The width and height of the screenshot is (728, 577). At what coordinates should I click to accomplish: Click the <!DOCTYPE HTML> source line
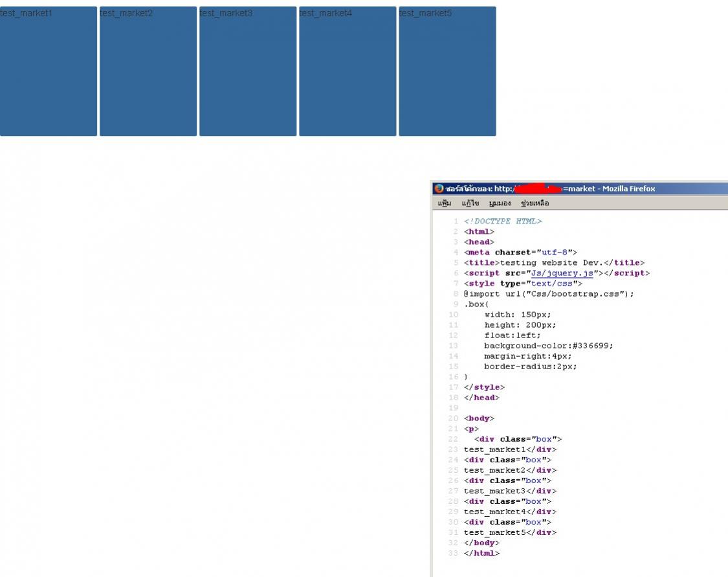[503, 221]
